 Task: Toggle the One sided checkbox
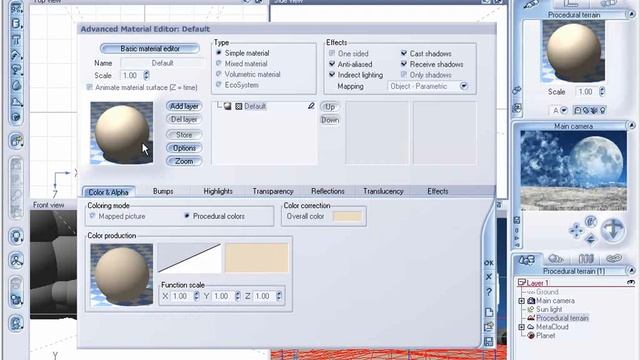tap(332, 53)
